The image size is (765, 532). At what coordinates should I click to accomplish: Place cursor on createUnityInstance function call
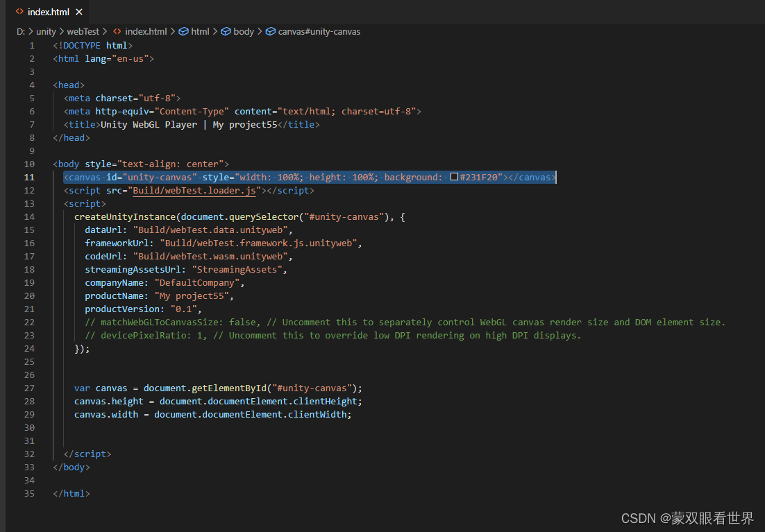[x=125, y=217]
